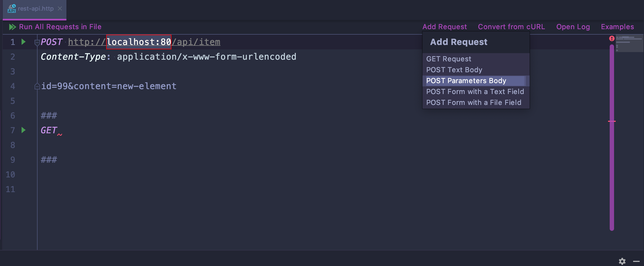This screenshot has width=644, height=266.
Task: Open the settings gear icon
Action: [x=622, y=261]
